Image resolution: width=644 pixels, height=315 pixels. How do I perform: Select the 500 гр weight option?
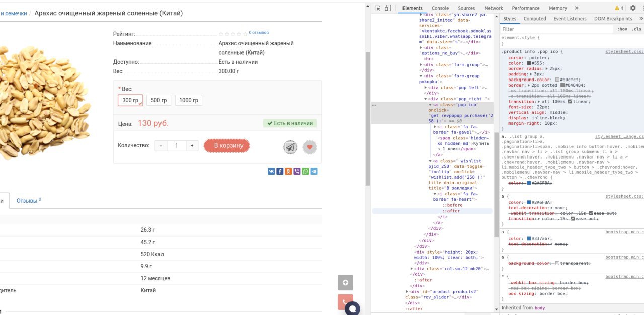[159, 100]
